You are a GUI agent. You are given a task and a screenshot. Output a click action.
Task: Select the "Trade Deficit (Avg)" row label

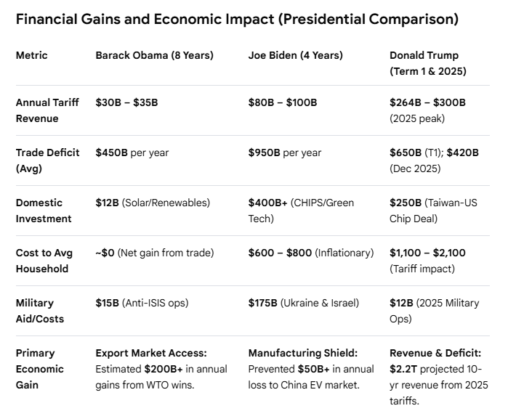point(48,160)
